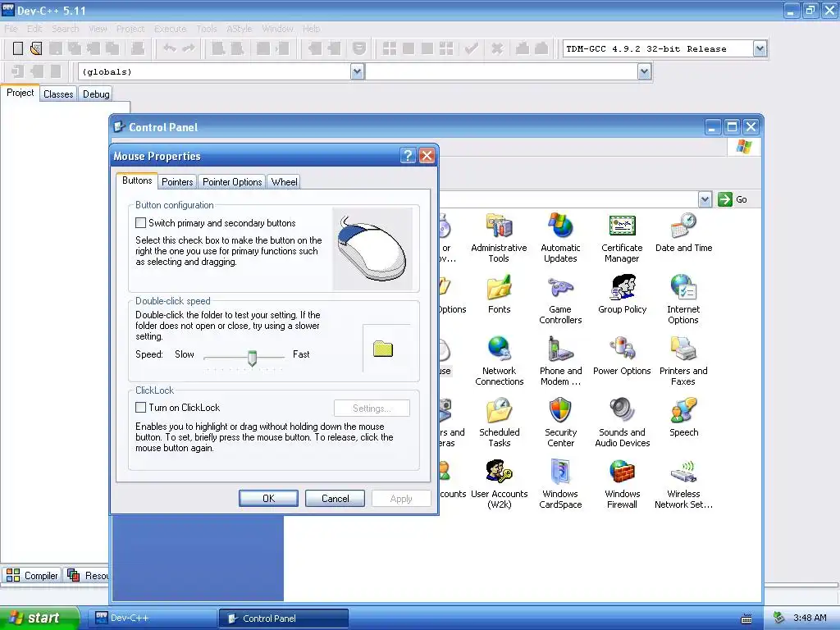Viewport: 840px width, 630px height.
Task: Expand the empty function dropdown next to globals
Action: 644,72
